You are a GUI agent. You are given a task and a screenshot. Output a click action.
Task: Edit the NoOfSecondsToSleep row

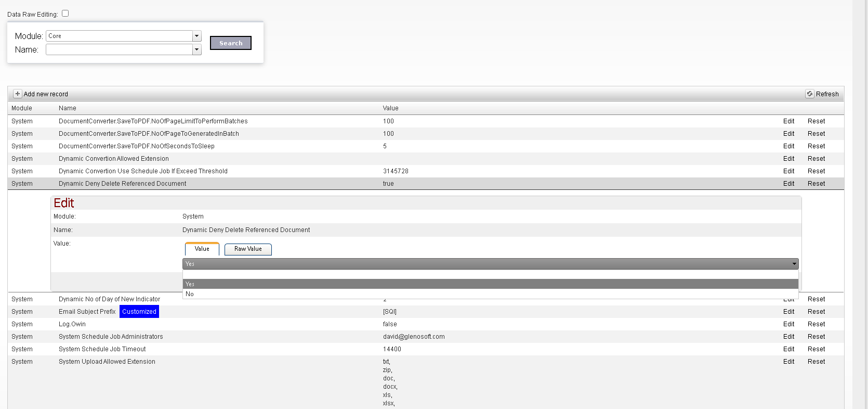coord(788,146)
